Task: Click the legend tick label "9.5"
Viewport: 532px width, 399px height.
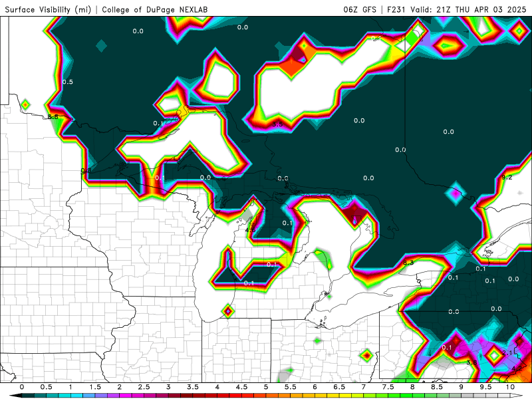Action: point(486,387)
